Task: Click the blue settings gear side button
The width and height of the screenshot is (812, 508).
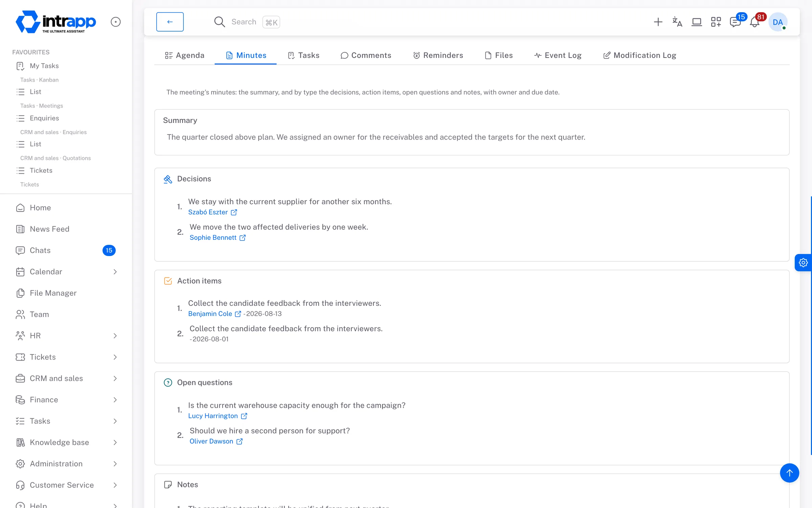Action: [803, 262]
